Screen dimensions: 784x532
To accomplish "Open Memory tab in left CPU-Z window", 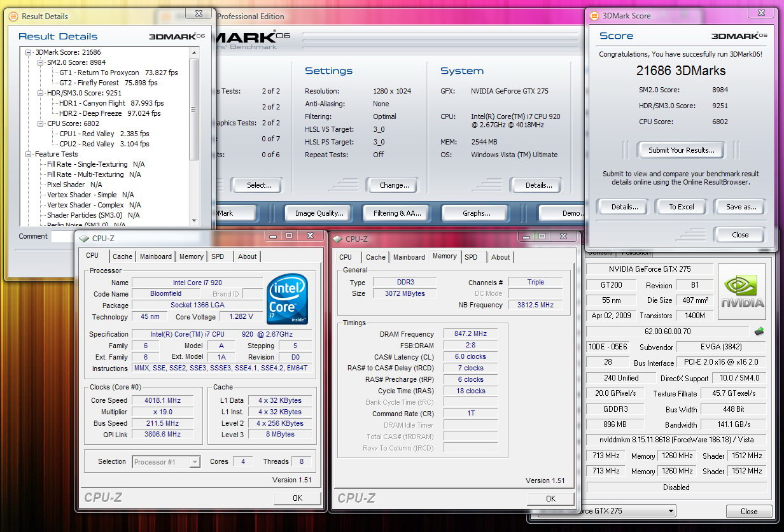I will (191, 256).
